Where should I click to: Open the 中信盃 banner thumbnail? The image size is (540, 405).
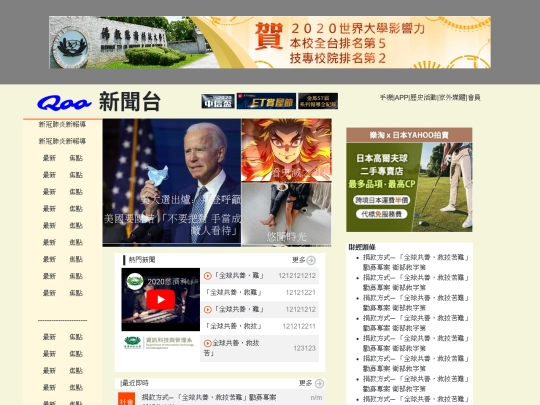tap(218, 101)
